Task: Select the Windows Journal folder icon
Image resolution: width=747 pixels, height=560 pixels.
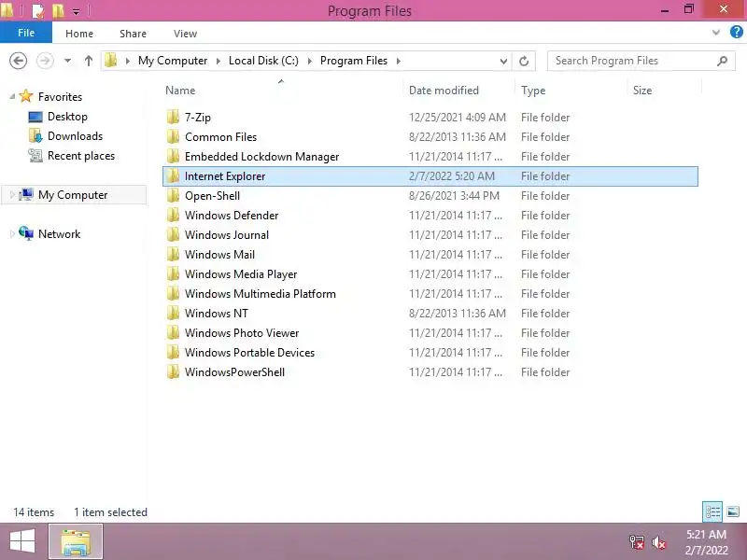Action: (x=173, y=235)
